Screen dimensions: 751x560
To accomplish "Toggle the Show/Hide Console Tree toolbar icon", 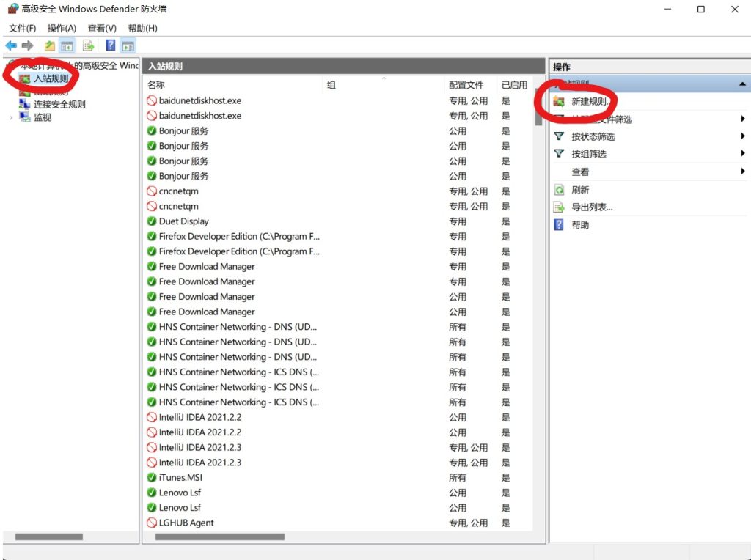I will click(x=67, y=46).
